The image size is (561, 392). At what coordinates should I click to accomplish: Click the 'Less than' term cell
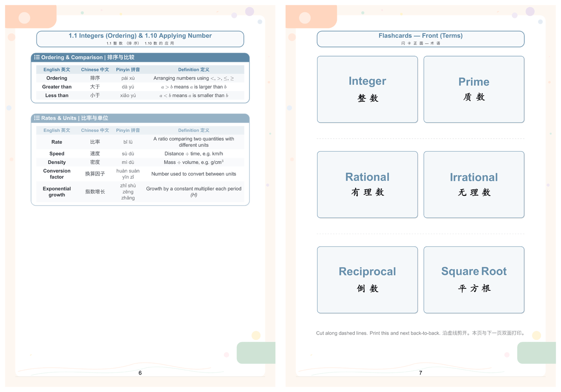point(57,95)
